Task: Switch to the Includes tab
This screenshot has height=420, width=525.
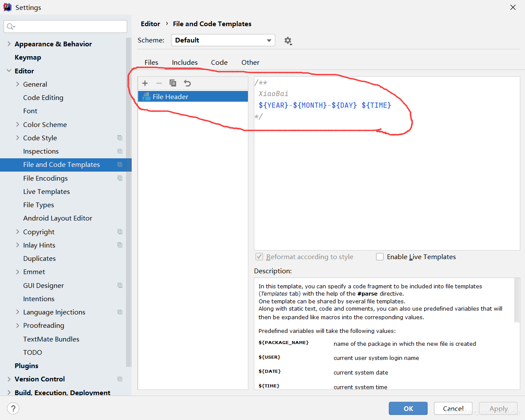Action: point(185,62)
